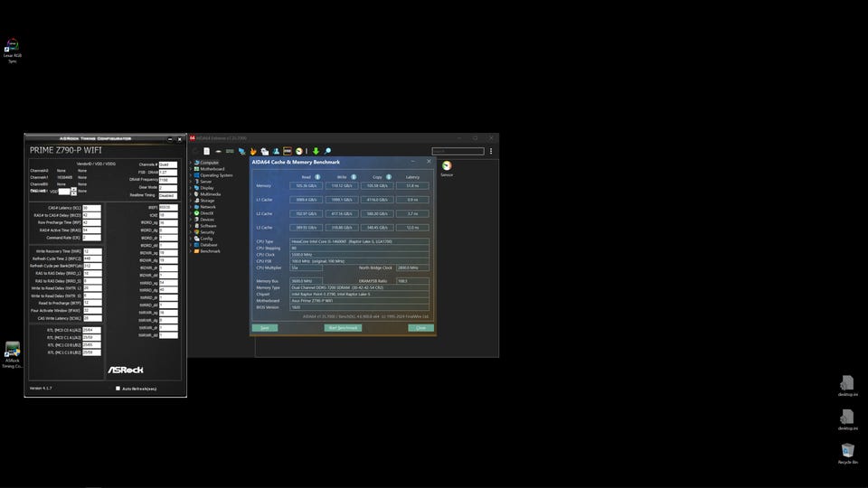
Task: Click the Command Rate (CR) input field
Action: pyautogui.click(x=92, y=238)
